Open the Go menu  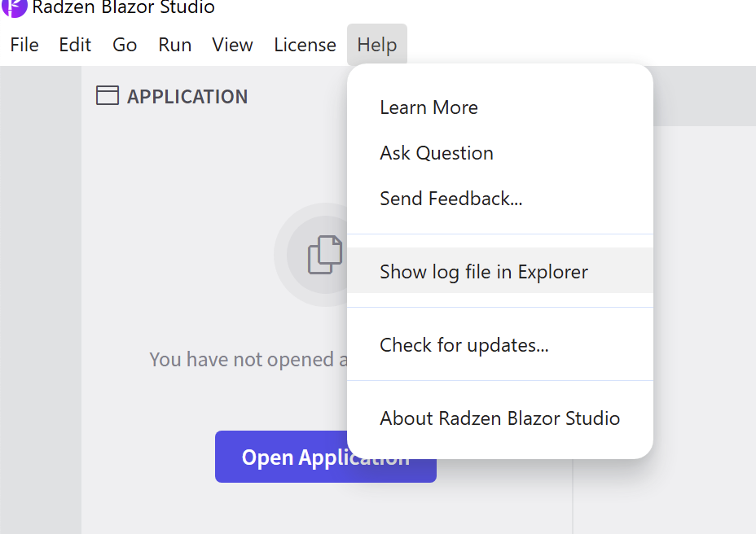[x=125, y=45]
